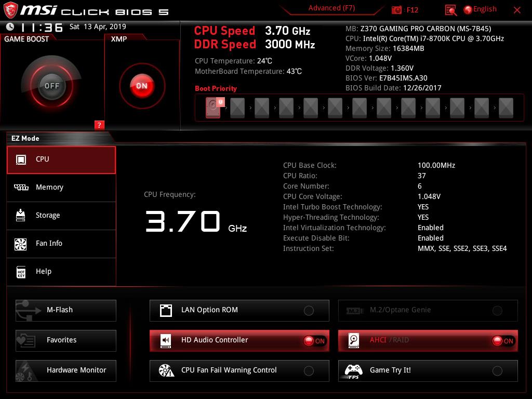Select the second empty boot priority slot
Viewport: 532px width, 399px height.
click(x=262, y=108)
